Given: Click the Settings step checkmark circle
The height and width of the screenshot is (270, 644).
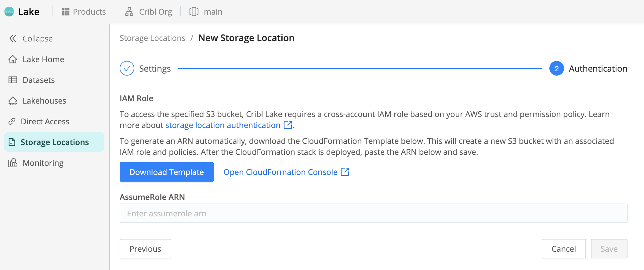Looking at the screenshot, I should (x=127, y=68).
